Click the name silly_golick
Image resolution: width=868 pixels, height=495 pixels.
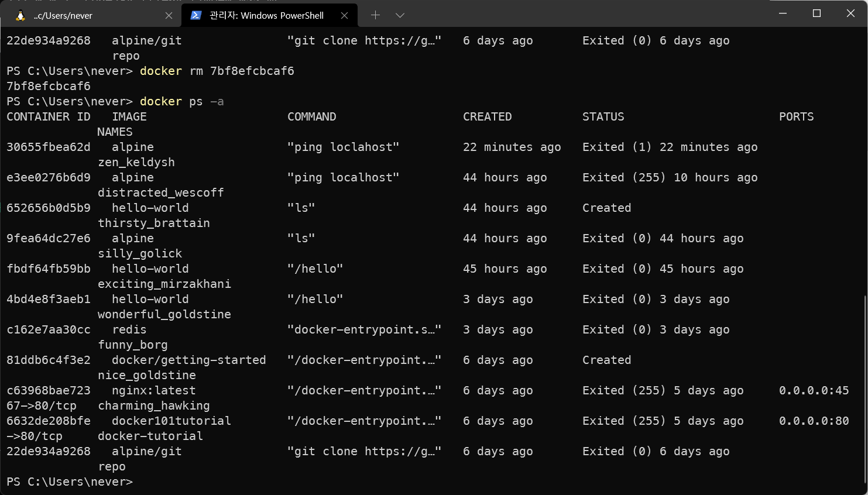coord(140,253)
